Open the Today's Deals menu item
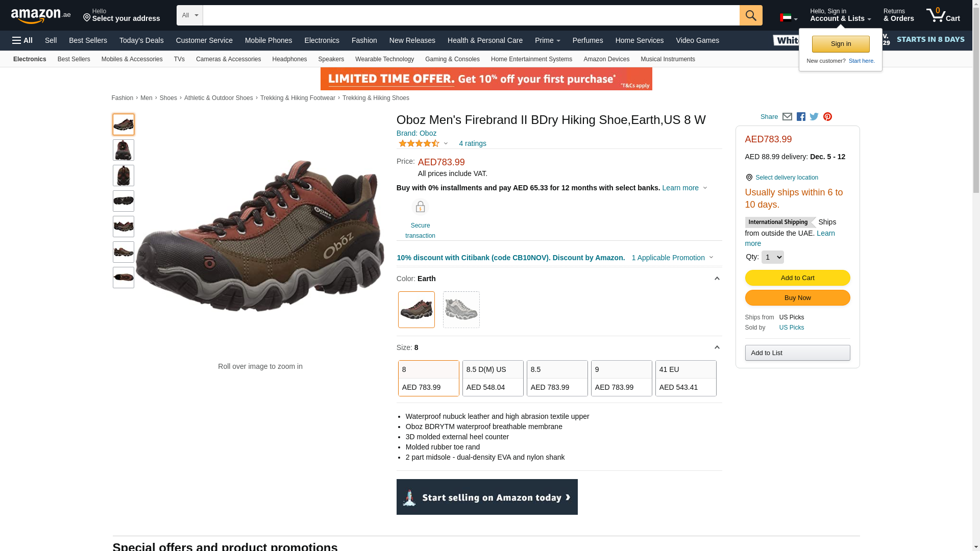 click(x=141, y=40)
